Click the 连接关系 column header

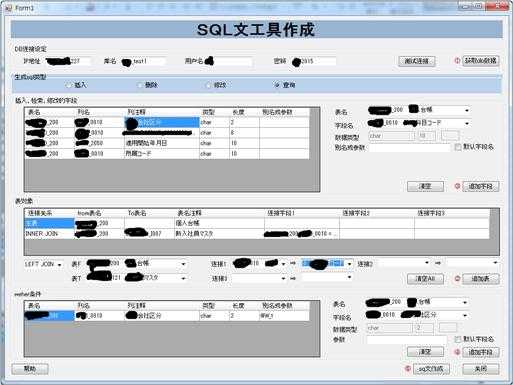click(x=49, y=213)
